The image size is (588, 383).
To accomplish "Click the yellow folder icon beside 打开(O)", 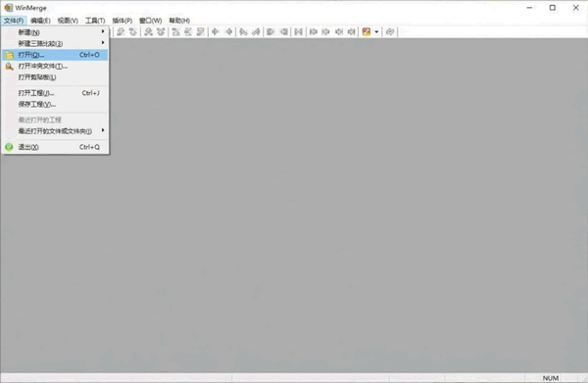I will 9,55.
